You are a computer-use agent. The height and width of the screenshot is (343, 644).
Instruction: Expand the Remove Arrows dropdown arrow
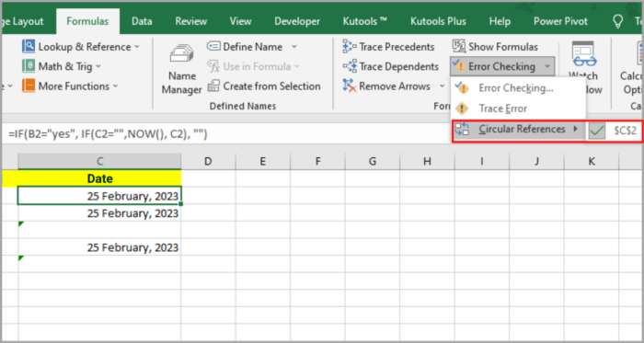(x=442, y=86)
